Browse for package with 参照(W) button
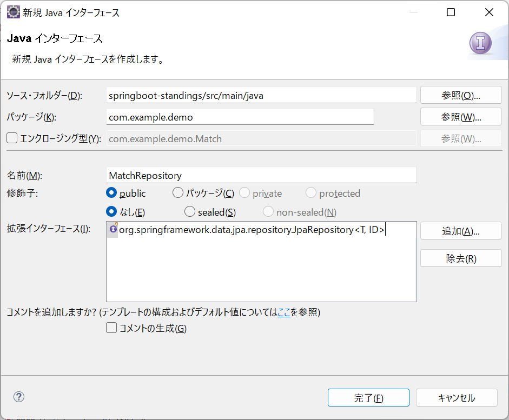 (x=460, y=117)
